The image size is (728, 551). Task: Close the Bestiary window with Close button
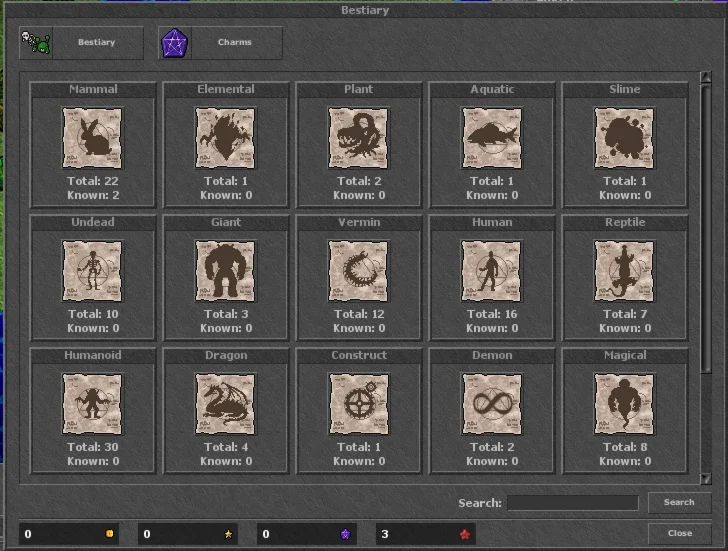(679, 533)
